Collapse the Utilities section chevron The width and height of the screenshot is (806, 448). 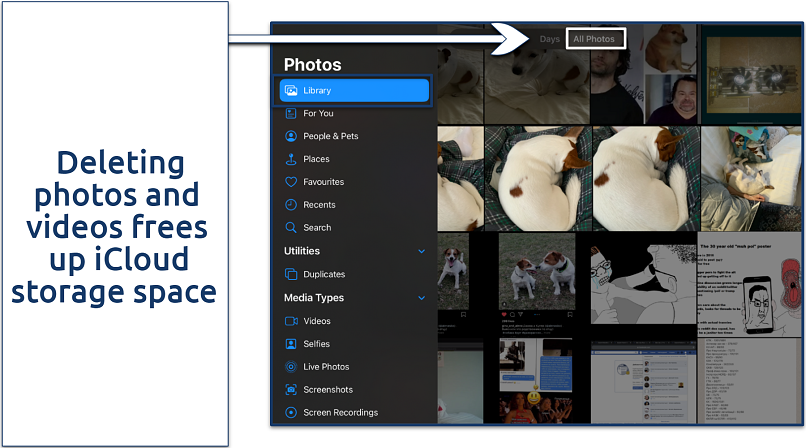[x=422, y=251]
